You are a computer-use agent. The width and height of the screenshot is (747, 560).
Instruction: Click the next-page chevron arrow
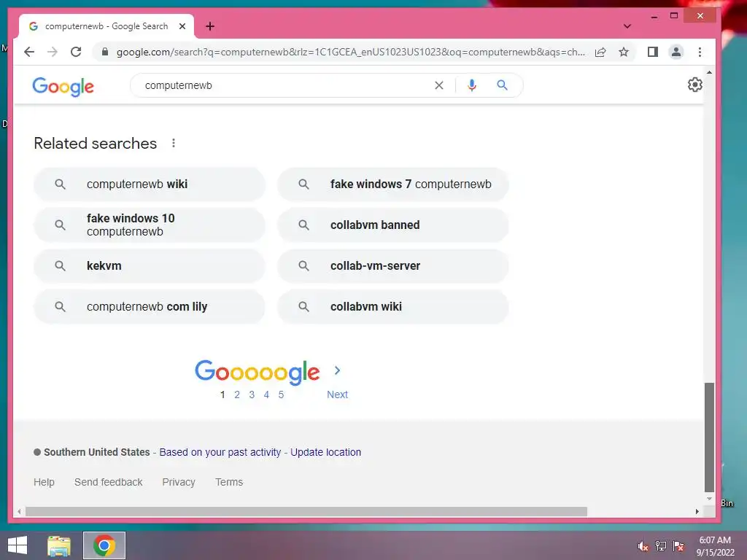click(x=337, y=370)
